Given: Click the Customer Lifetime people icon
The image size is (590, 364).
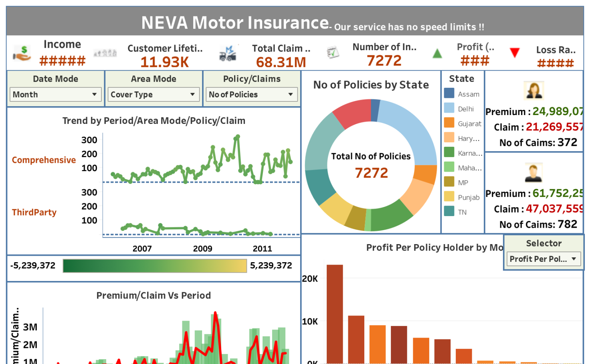Looking at the screenshot, I should [105, 53].
